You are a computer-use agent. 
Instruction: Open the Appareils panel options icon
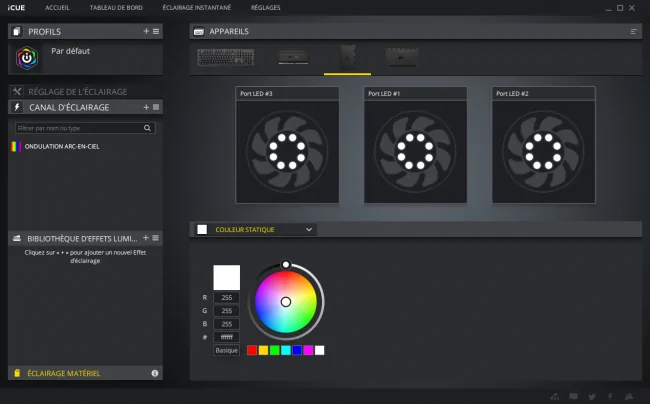pyautogui.click(x=633, y=31)
